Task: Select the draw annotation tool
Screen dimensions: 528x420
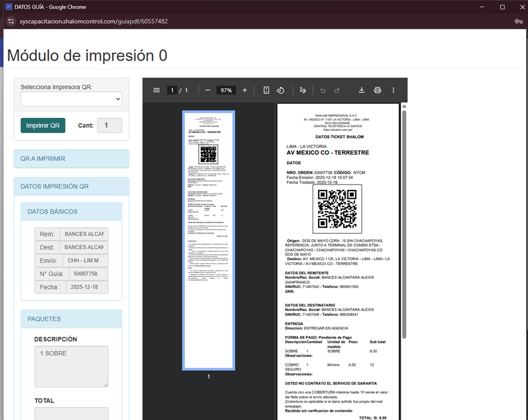Action: (x=303, y=90)
